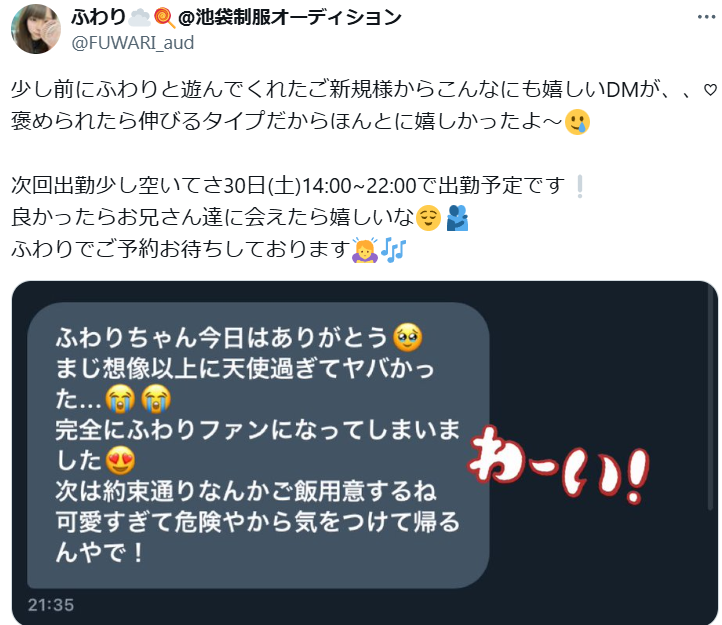
Task: Click the profile avatar photo
Action: pyautogui.click(x=36, y=29)
